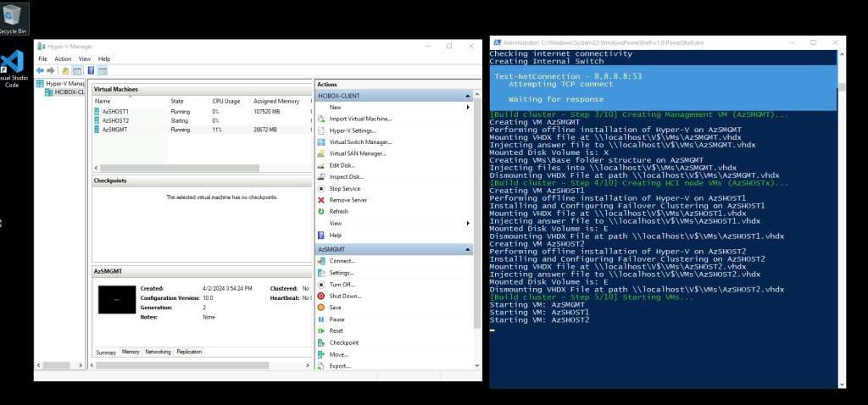Screen dimensions: 868x405
Task: Open the Action menu in Hyper-V Manager
Action: point(63,58)
